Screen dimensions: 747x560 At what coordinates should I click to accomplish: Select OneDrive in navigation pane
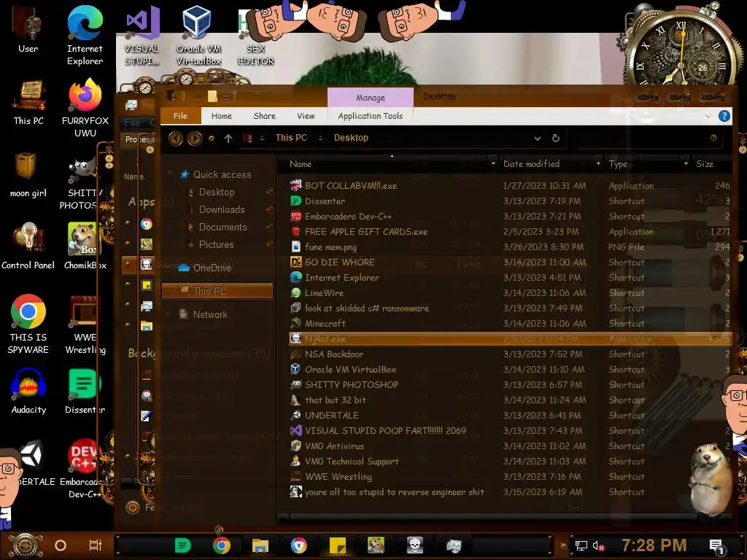click(x=212, y=268)
